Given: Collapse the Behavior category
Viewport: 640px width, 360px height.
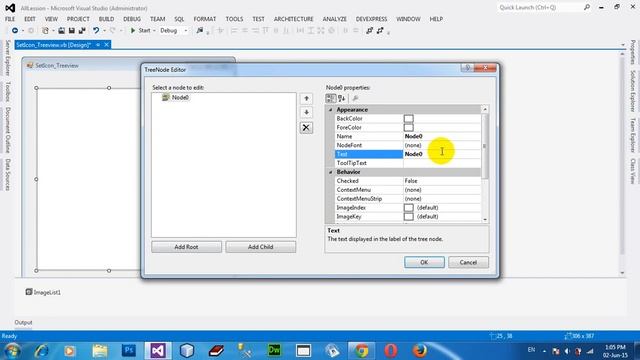Looking at the screenshot, I should [331, 172].
